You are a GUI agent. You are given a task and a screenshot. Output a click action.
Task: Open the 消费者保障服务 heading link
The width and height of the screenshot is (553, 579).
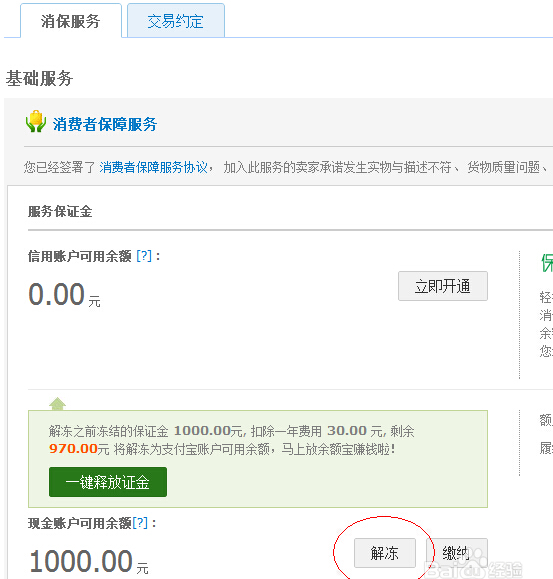coord(105,124)
